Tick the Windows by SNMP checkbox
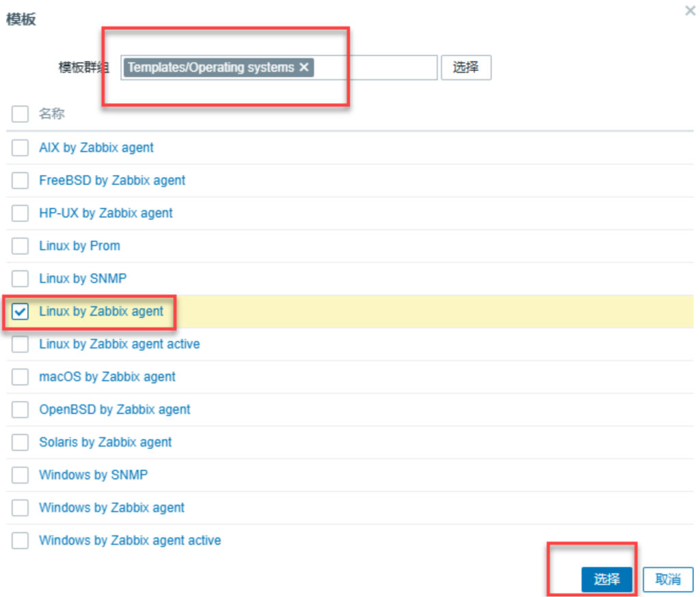The width and height of the screenshot is (700, 597). pyautogui.click(x=21, y=475)
